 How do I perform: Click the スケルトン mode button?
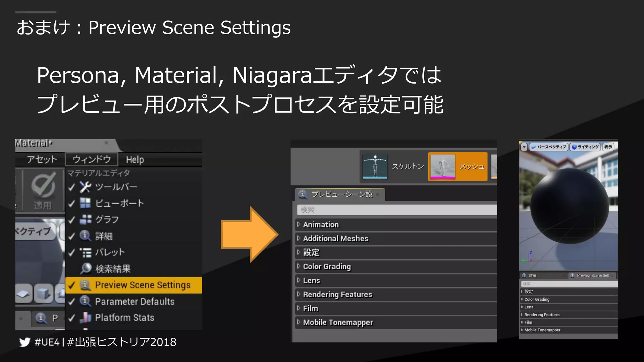394,167
